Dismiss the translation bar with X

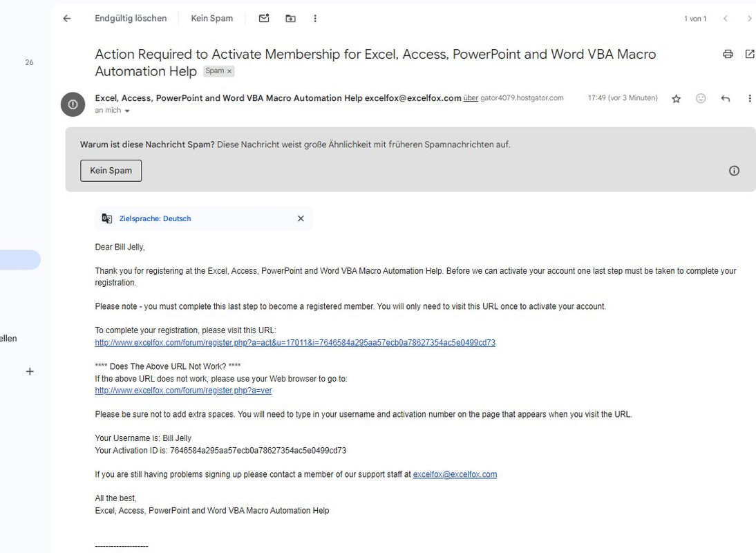(x=301, y=218)
